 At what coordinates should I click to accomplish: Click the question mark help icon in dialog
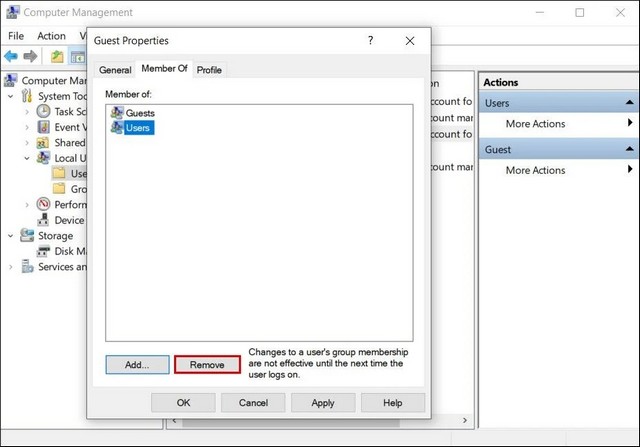tap(370, 40)
